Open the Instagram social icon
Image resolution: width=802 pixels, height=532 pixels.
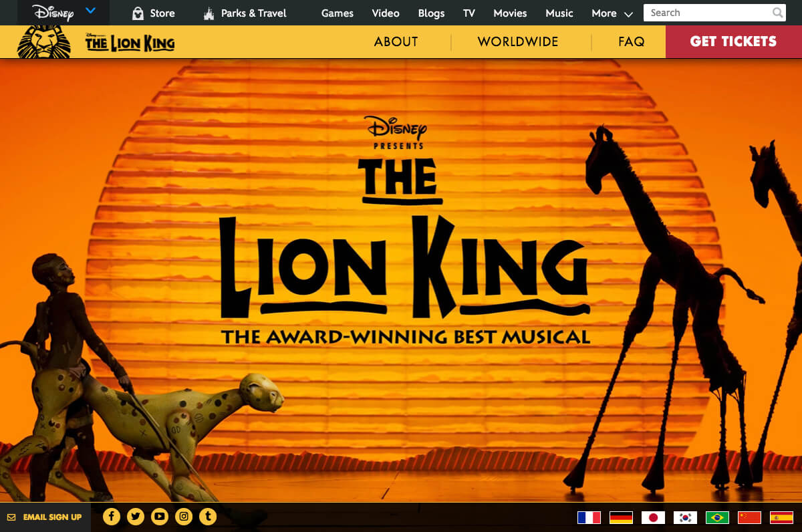[184, 516]
